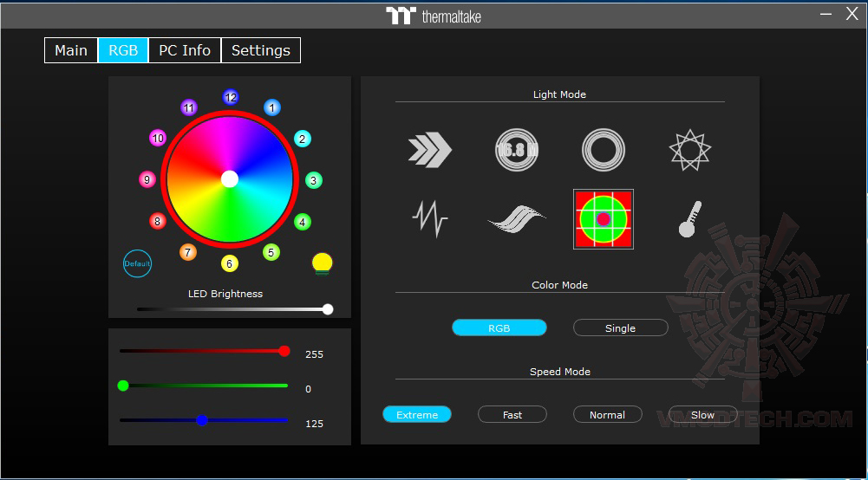The width and height of the screenshot is (868, 480).
Task: Choose the wave light mode icon
Action: click(517, 219)
